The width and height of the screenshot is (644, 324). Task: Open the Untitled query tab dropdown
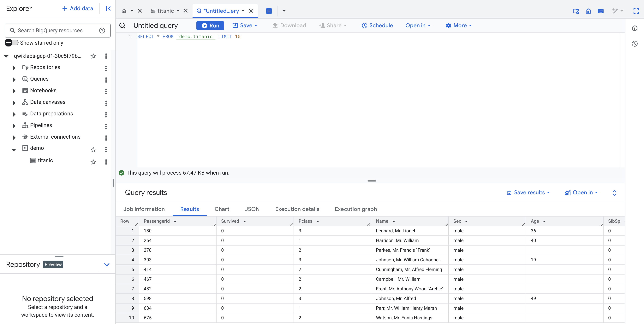[243, 11]
